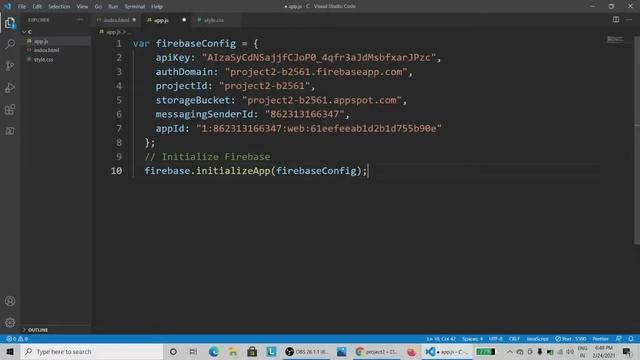
Task: Click the apiKey string on line 2
Action: tap(319, 58)
